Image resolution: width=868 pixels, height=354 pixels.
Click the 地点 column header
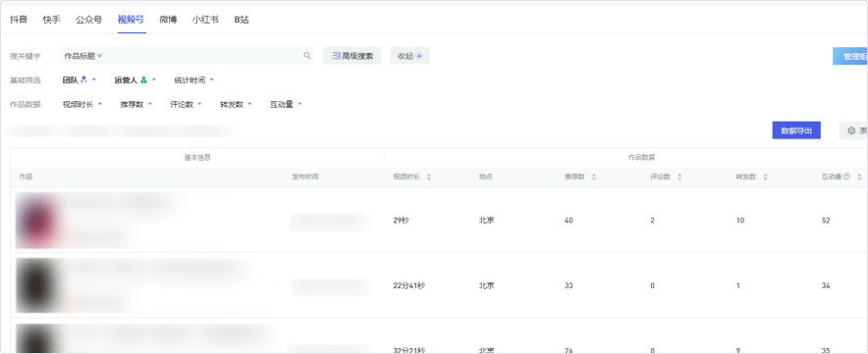(485, 177)
